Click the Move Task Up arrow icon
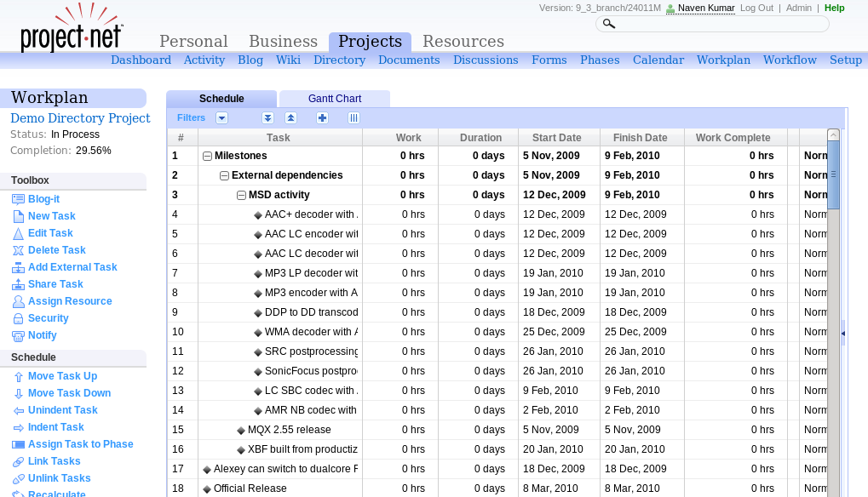 pos(18,376)
